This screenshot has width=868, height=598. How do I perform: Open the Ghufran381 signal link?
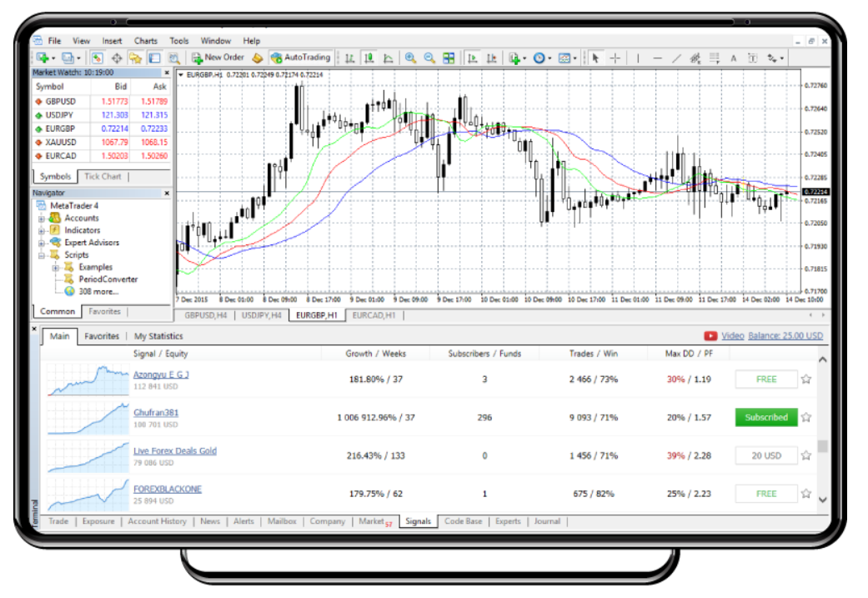156,413
